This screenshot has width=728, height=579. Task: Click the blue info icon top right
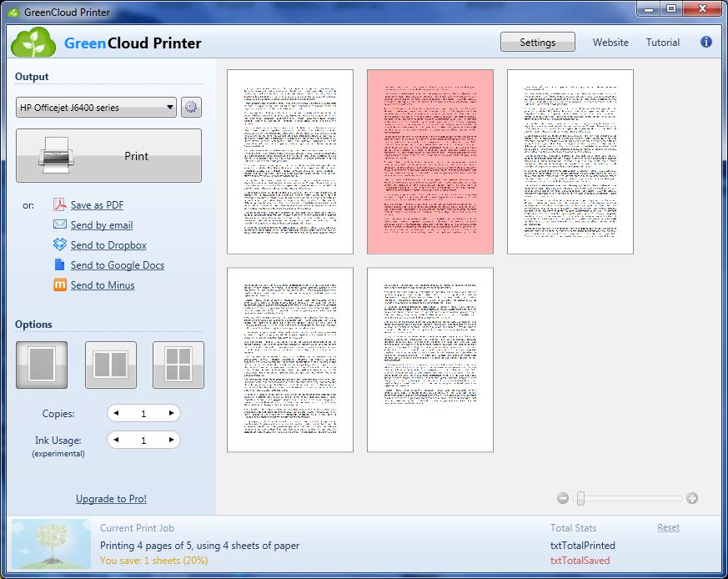coord(705,42)
